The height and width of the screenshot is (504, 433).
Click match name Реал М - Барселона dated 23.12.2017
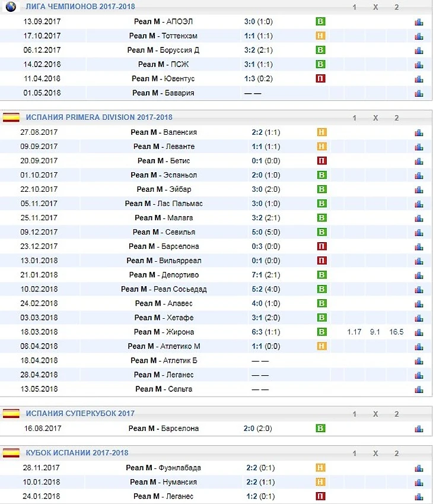(164, 246)
